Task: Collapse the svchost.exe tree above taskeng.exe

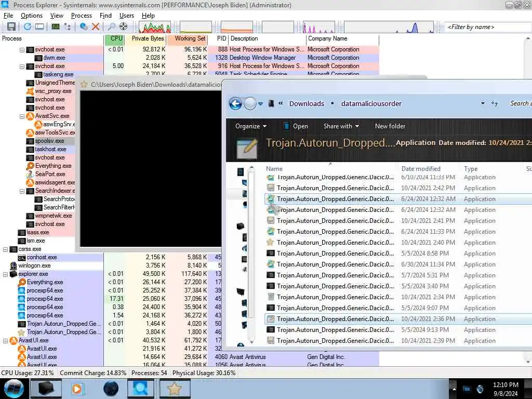Action: click(22, 66)
